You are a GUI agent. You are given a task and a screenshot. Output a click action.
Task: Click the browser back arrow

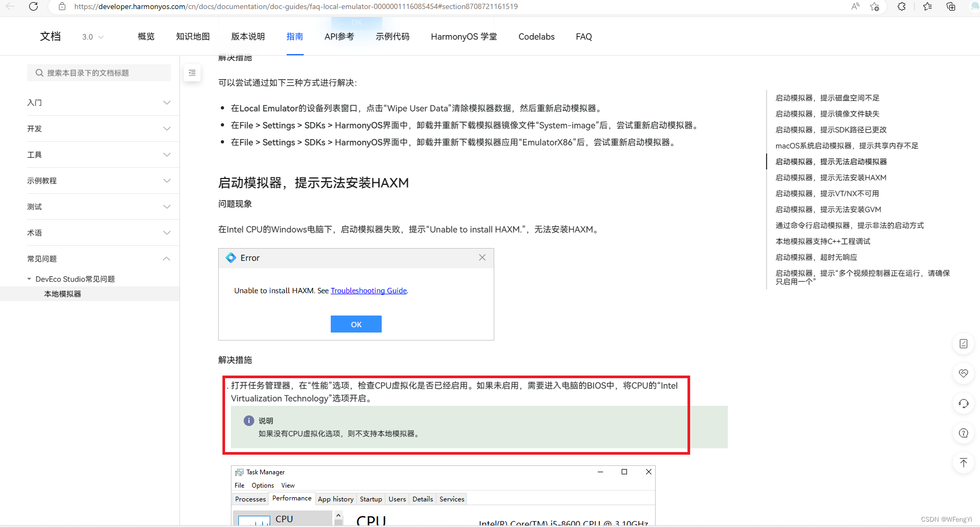pos(10,6)
